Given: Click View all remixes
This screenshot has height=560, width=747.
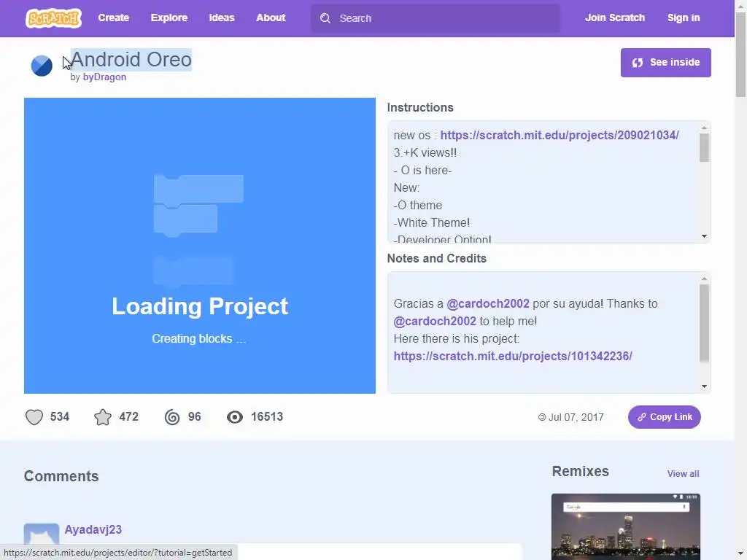Looking at the screenshot, I should [x=683, y=474].
